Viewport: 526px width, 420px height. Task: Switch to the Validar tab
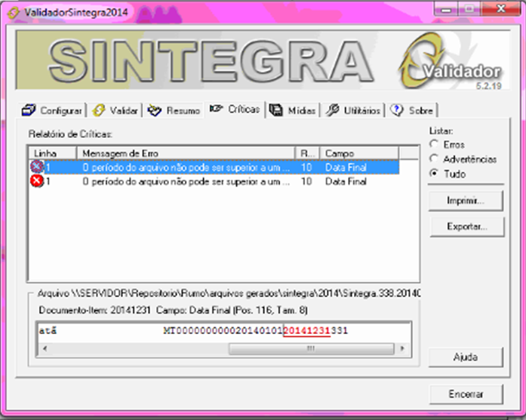[x=115, y=110]
